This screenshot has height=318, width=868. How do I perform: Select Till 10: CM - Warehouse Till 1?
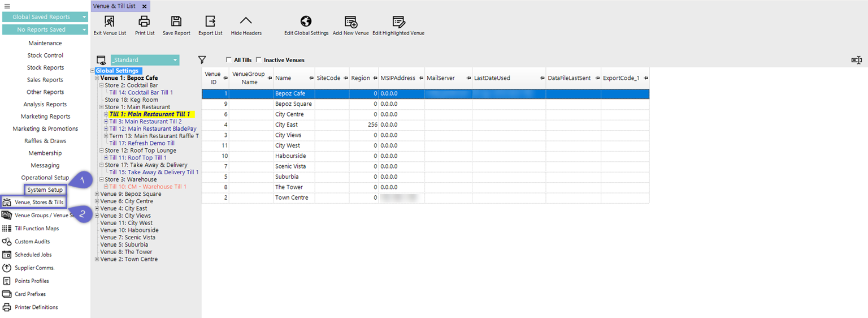147,187
